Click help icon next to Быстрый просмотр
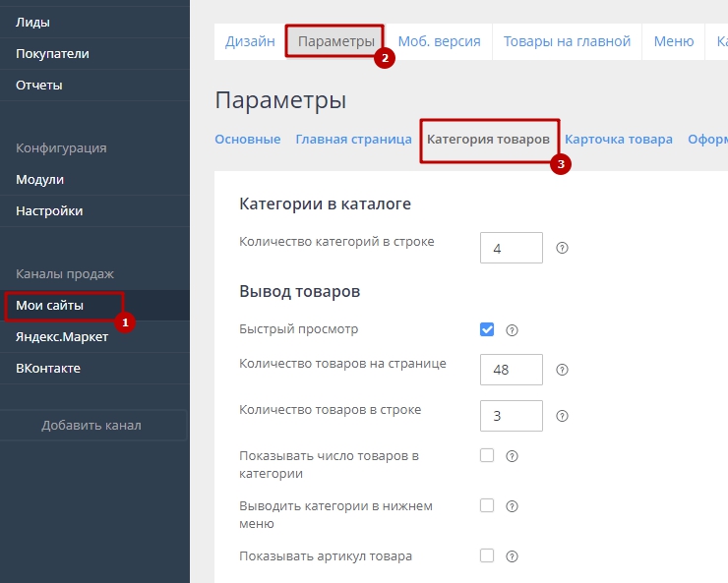The image size is (728, 583). click(x=512, y=330)
